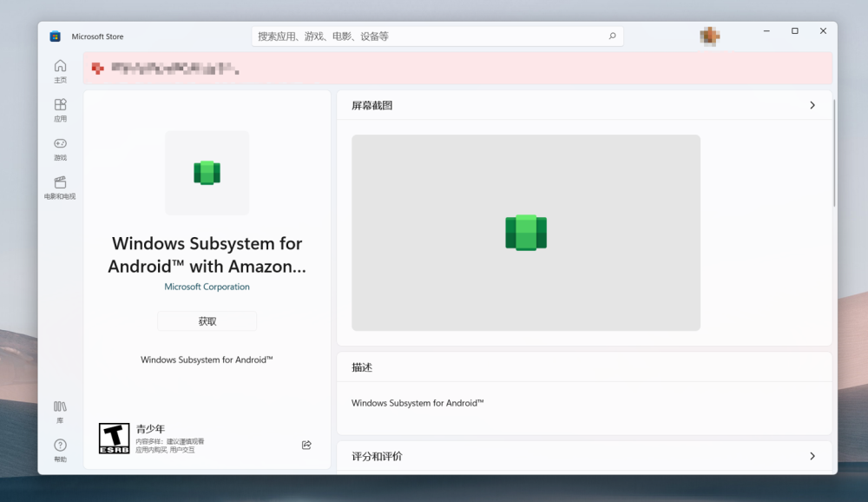This screenshot has width=868, height=502.
Task: Click the Windows Subsystem for Android app logo
Action: 207,172
